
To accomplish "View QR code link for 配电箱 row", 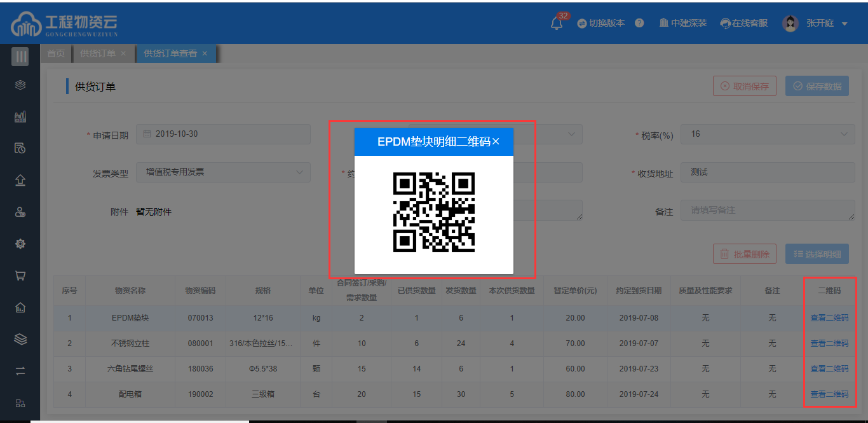I will click(829, 394).
